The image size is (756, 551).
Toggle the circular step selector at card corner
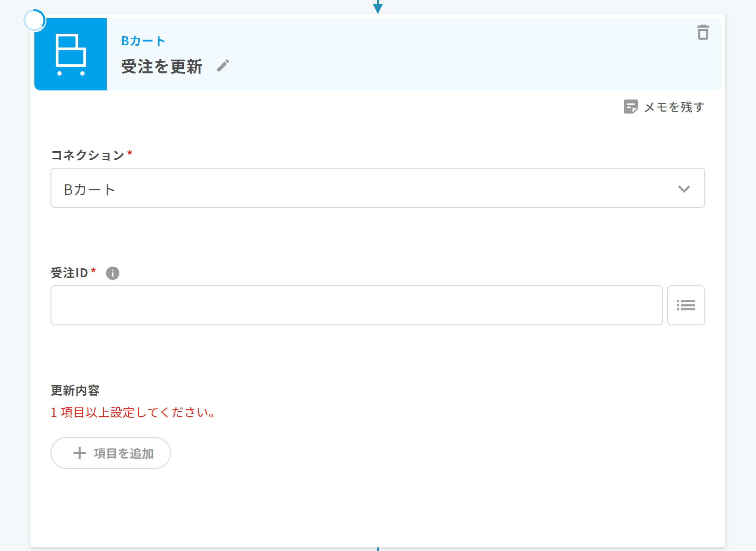[34, 20]
